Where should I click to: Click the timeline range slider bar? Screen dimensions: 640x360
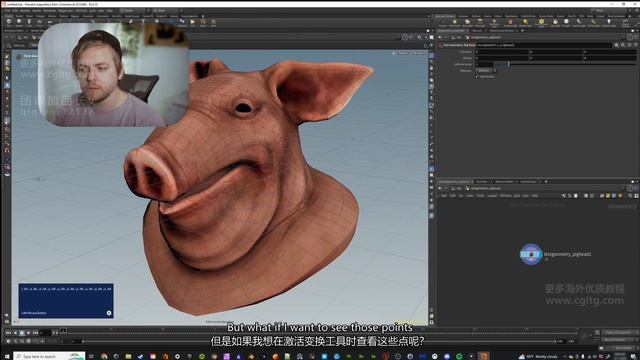(x=319, y=341)
